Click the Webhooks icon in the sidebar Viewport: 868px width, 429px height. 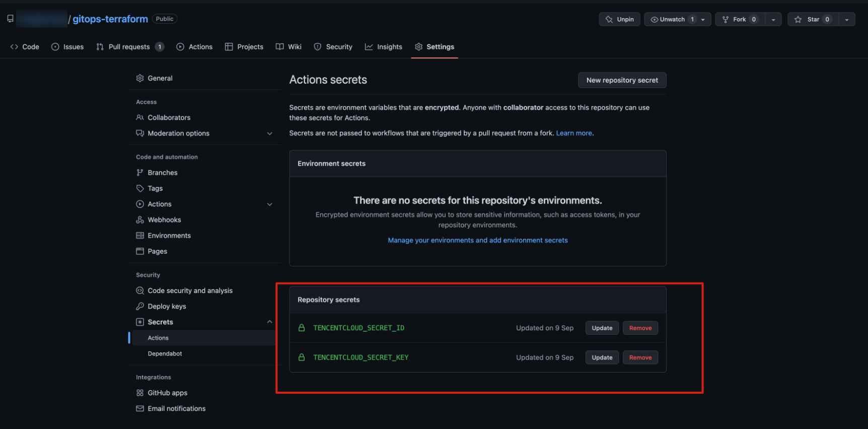tap(140, 220)
